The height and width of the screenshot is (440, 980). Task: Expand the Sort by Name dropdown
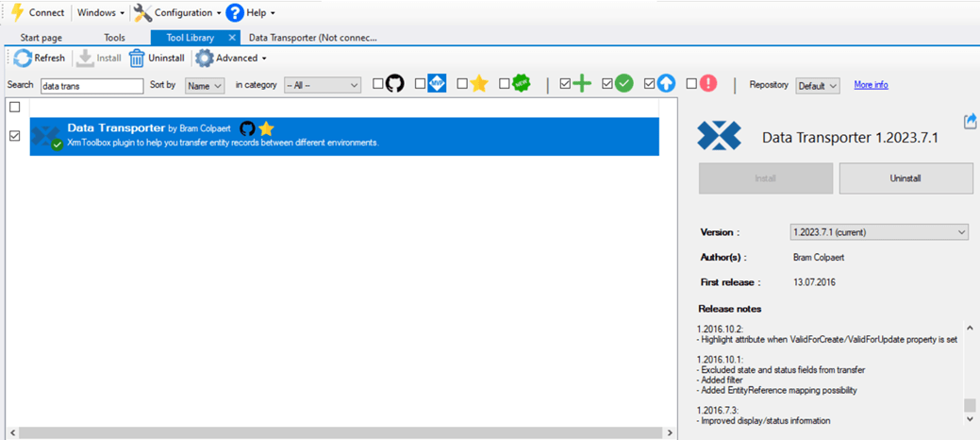pos(205,85)
